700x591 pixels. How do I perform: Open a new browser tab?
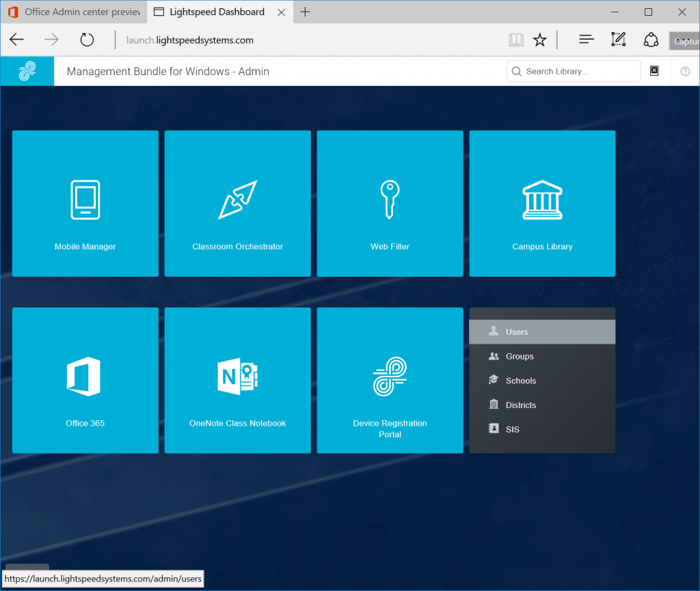coord(305,12)
